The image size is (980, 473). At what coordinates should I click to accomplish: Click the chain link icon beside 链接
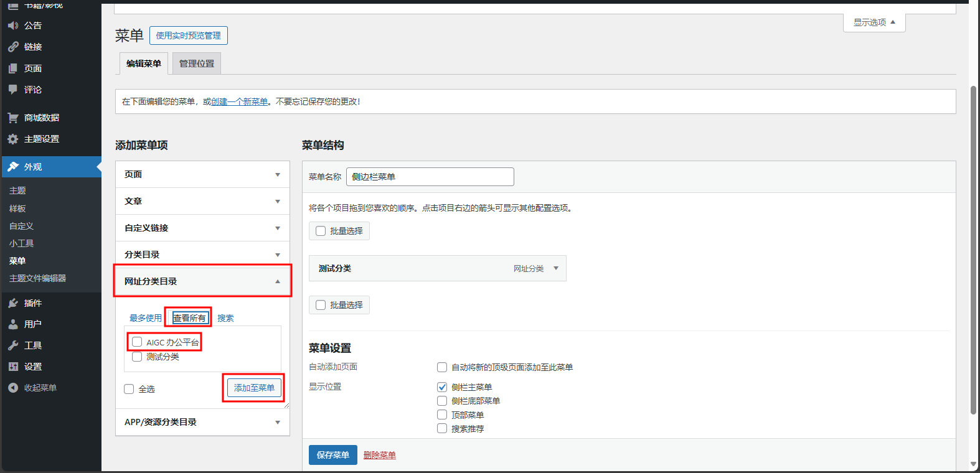pos(13,47)
